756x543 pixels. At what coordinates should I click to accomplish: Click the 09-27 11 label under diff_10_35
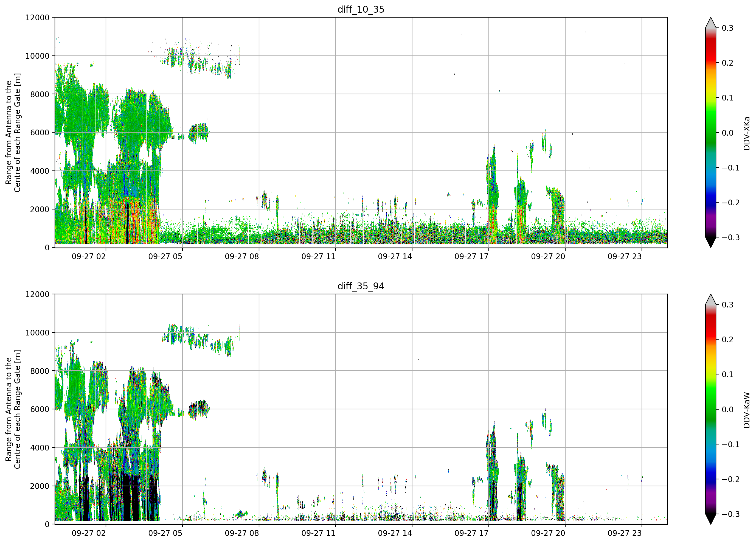(318, 256)
